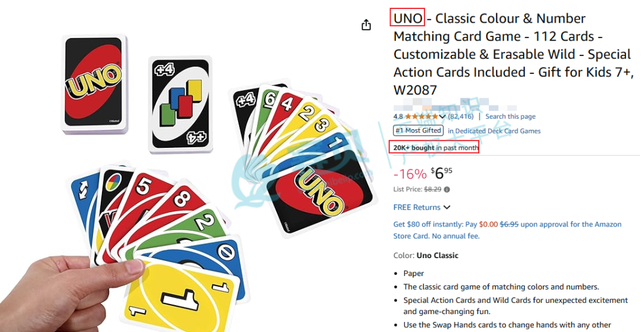Click the share icon above product image
This screenshot has width=644, height=332.
(366, 25)
